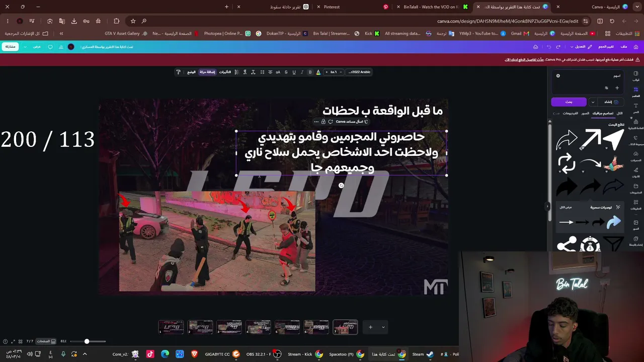Screen dimensions: 644x362
Task: Open the Draw tools (الأدوات) sidebar panel
Action: tap(636, 172)
